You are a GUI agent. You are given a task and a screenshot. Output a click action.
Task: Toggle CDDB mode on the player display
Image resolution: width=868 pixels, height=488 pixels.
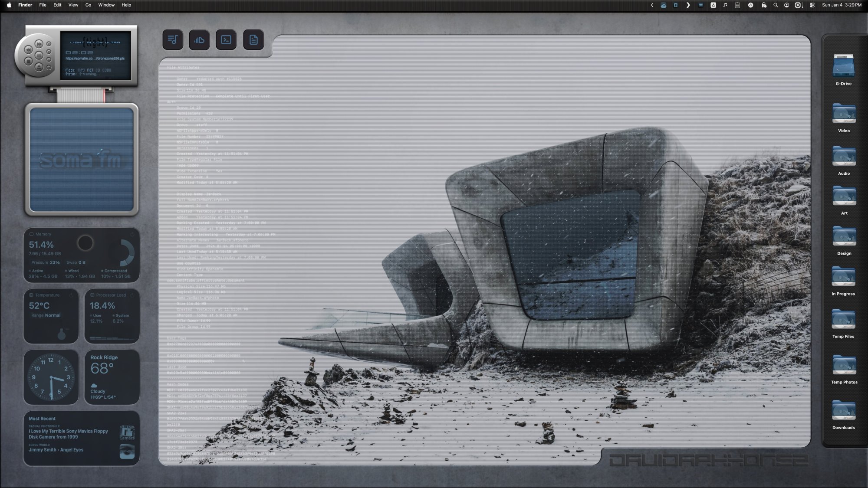(106, 70)
